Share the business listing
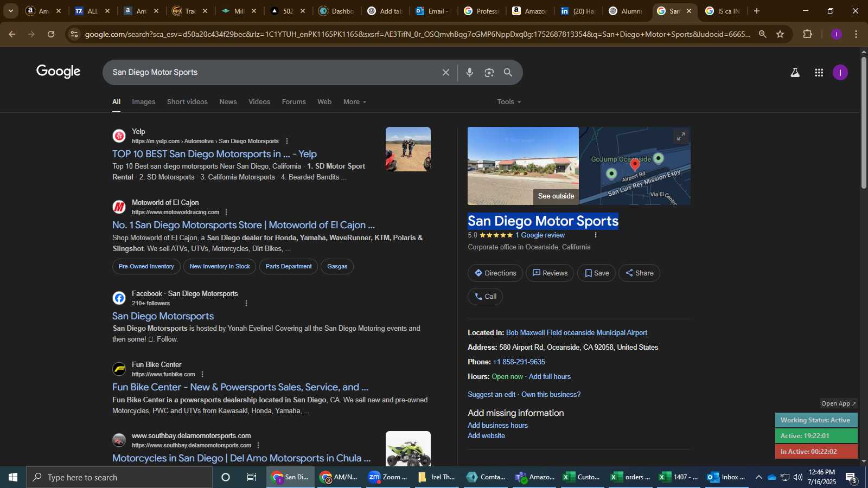Image resolution: width=868 pixels, height=488 pixels. (x=640, y=273)
